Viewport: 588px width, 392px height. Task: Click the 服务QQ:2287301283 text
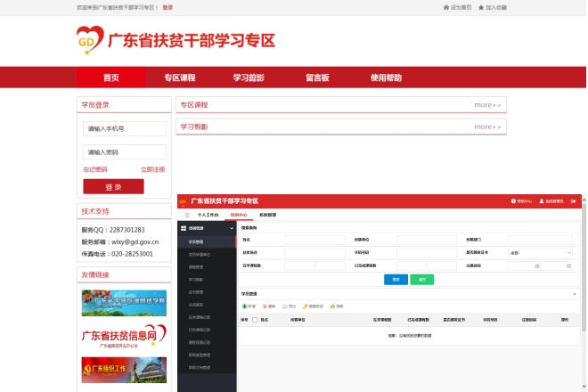click(113, 230)
